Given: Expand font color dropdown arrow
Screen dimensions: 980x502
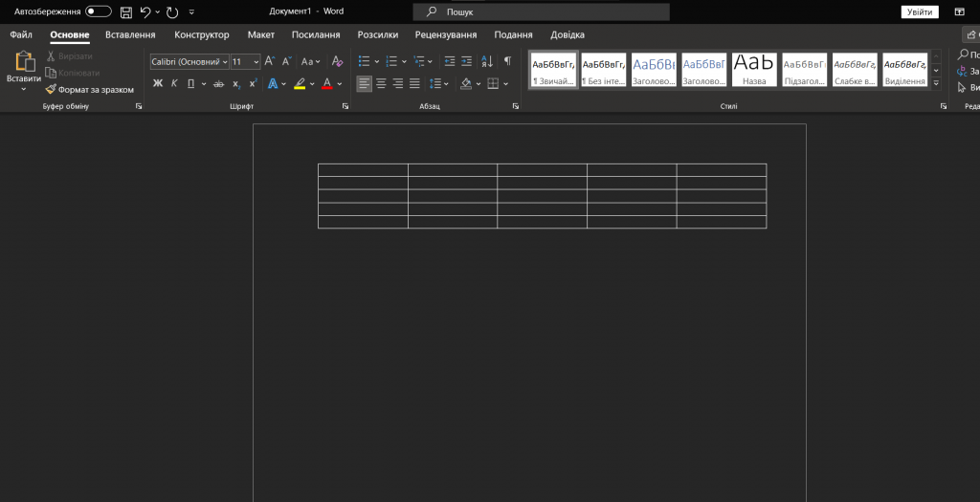Looking at the screenshot, I should click(340, 84).
